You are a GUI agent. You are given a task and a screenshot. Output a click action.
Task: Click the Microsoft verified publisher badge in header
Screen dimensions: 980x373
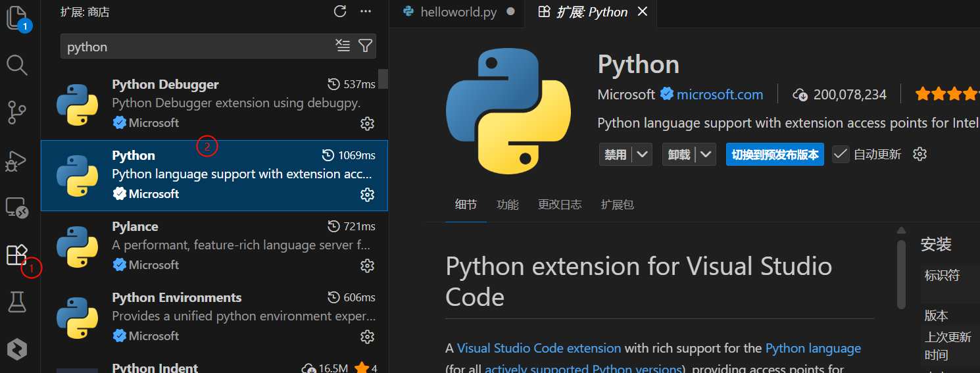[667, 94]
